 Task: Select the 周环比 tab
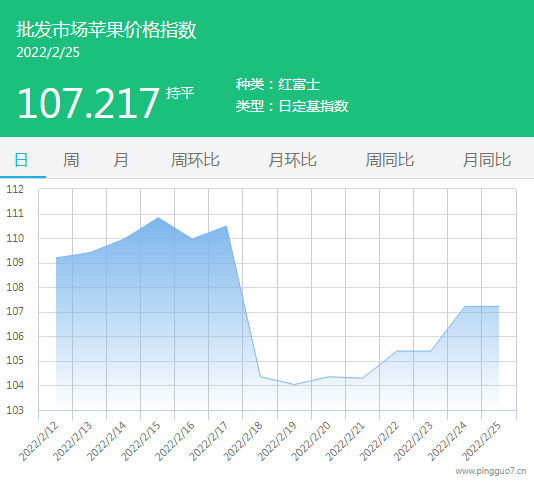(x=195, y=160)
